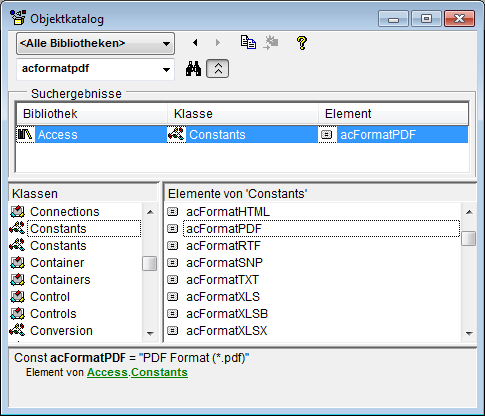Viewport: 485px width, 416px height.
Task: Select Container in the Klassen list
Action: (57, 263)
